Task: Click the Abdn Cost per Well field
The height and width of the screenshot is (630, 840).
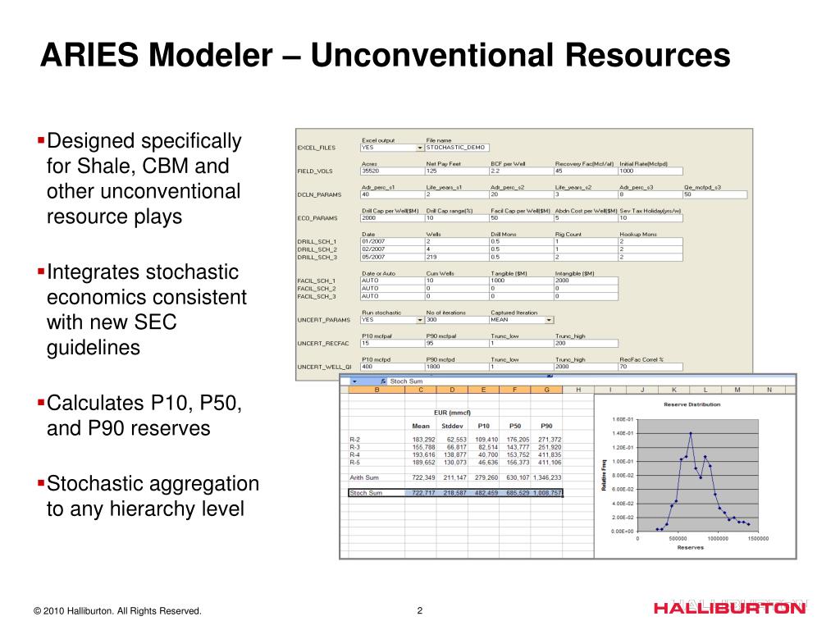Action: tap(586, 218)
